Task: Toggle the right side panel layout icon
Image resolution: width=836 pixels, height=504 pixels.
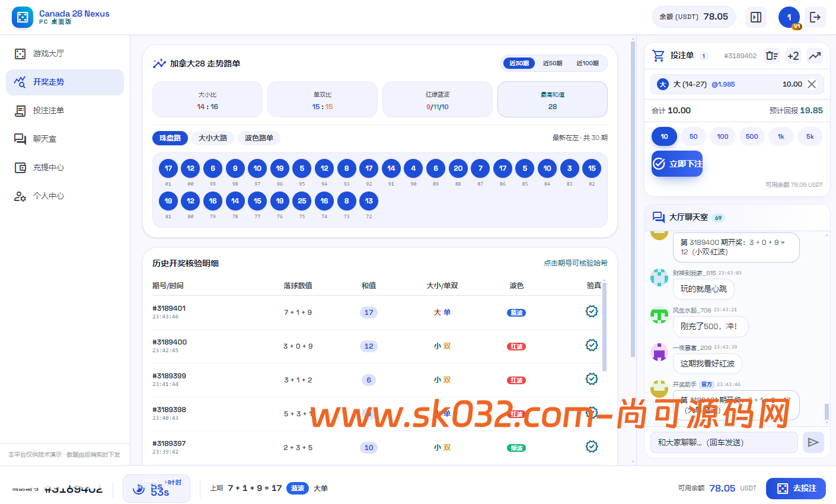Action: point(756,17)
